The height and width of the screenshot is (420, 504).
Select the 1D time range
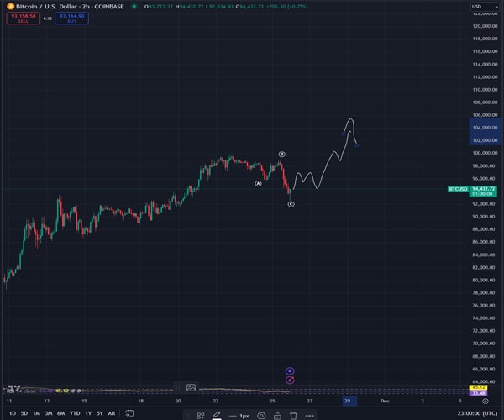click(13, 413)
